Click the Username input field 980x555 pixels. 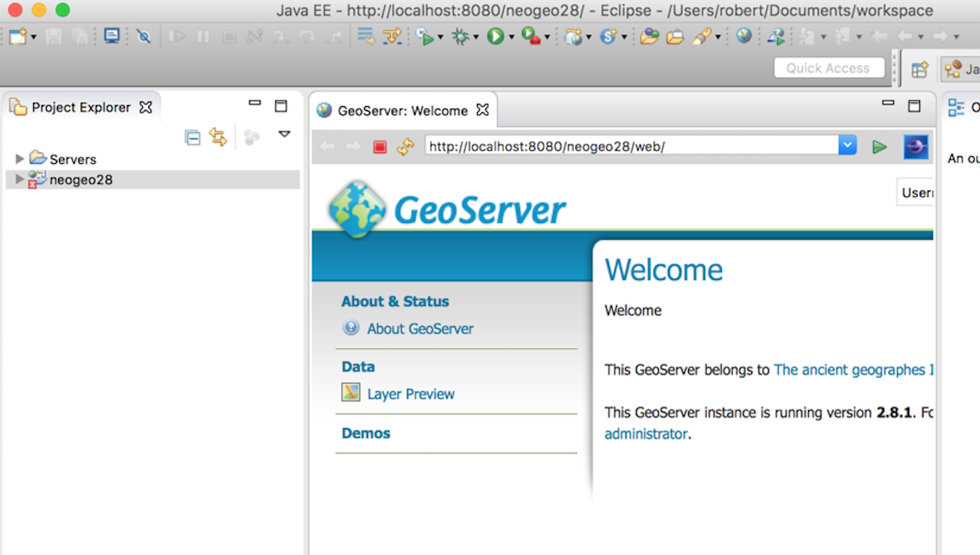(915, 193)
